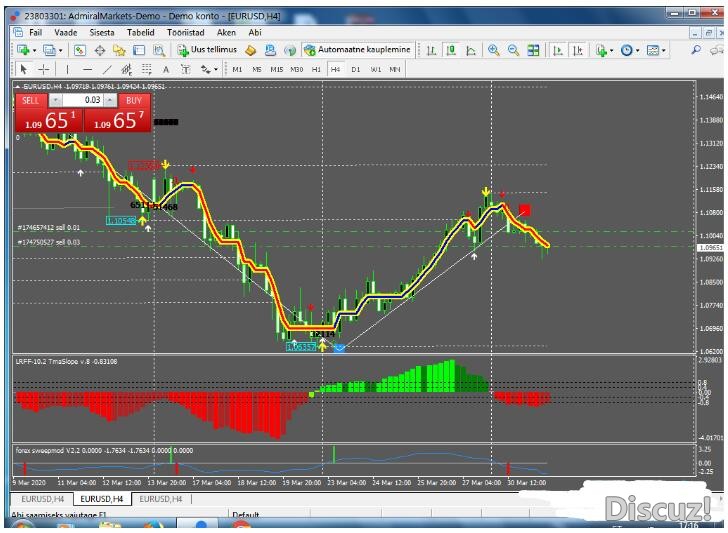Open the Abi menu
The height and width of the screenshot is (533, 728).
255,32
